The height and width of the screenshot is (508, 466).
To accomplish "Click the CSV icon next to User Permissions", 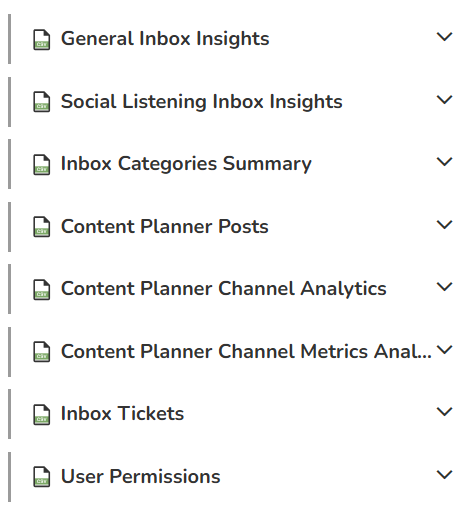I will click(x=42, y=477).
